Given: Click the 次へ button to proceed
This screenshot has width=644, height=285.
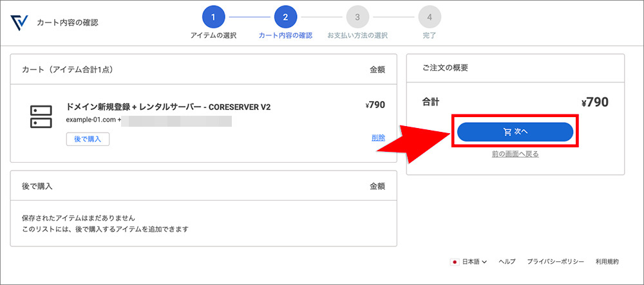Looking at the screenshot, I should pos(515,132).
